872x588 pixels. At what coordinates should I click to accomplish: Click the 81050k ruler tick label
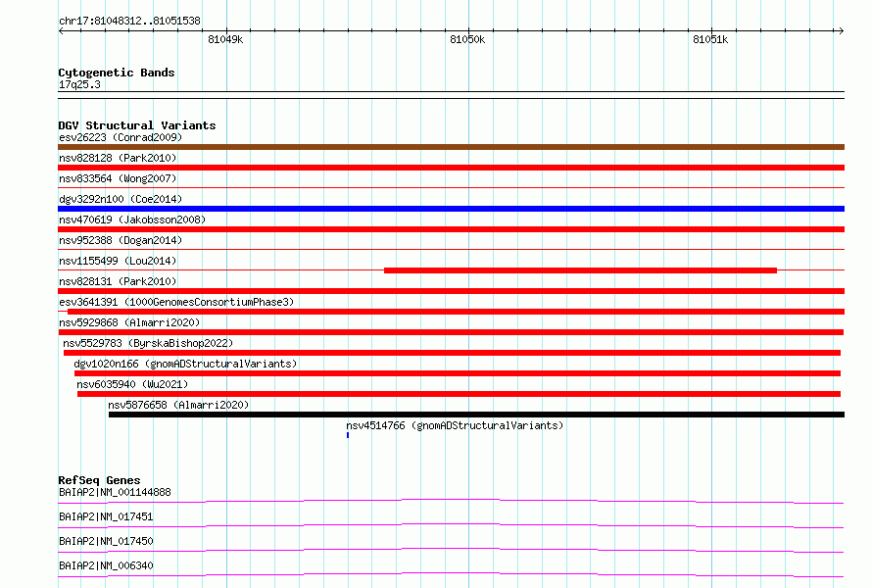(467, 39)
